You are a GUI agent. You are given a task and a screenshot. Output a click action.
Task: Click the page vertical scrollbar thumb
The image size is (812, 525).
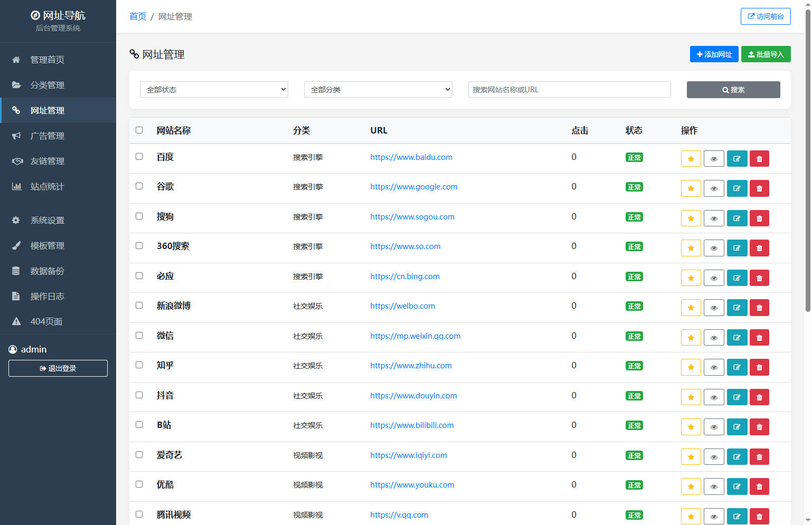pyautogui.click(x=808, y=161)
